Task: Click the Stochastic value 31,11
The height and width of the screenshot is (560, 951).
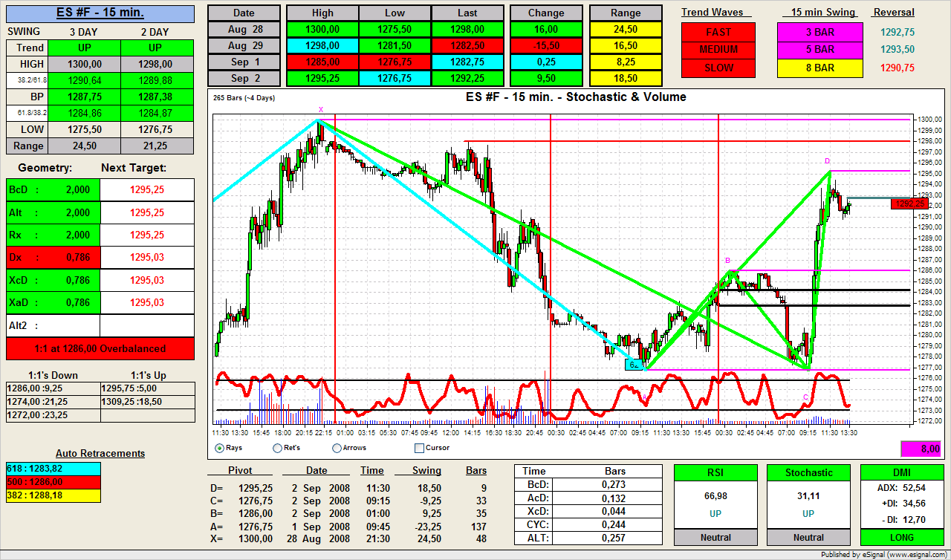Action: click(x=808, y=495)
